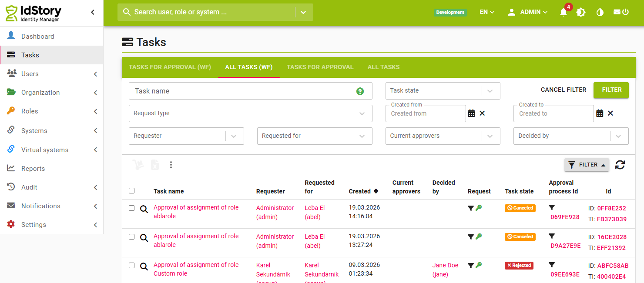Check the first Canceled task row checkbox
Screen dimensions: 644x283
(132, 208)
